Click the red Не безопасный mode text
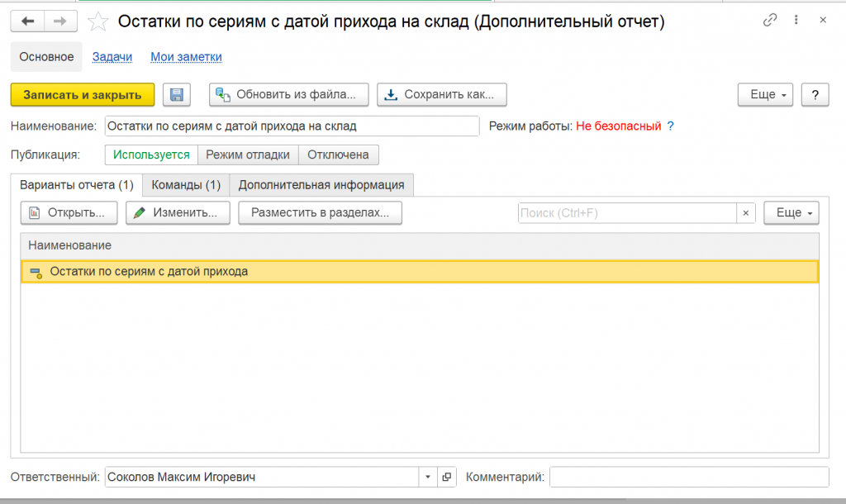846x504 pixels. [x=618, y=126]
